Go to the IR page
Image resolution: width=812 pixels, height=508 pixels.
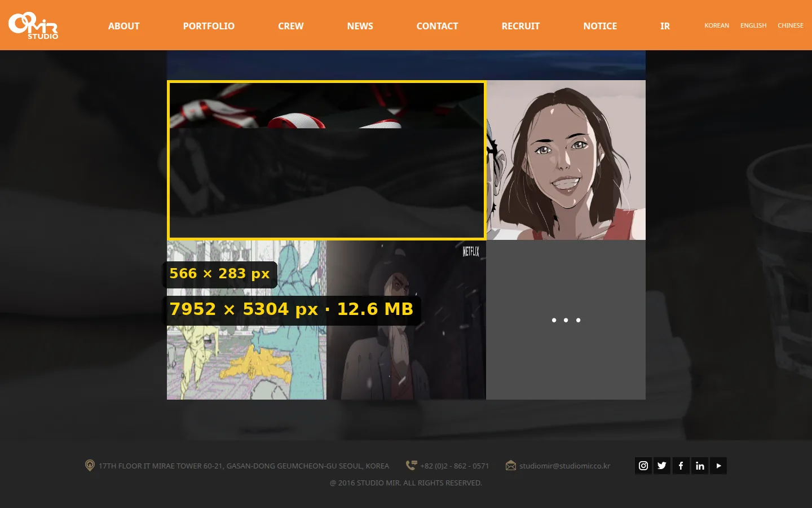(x=665, y=26)
